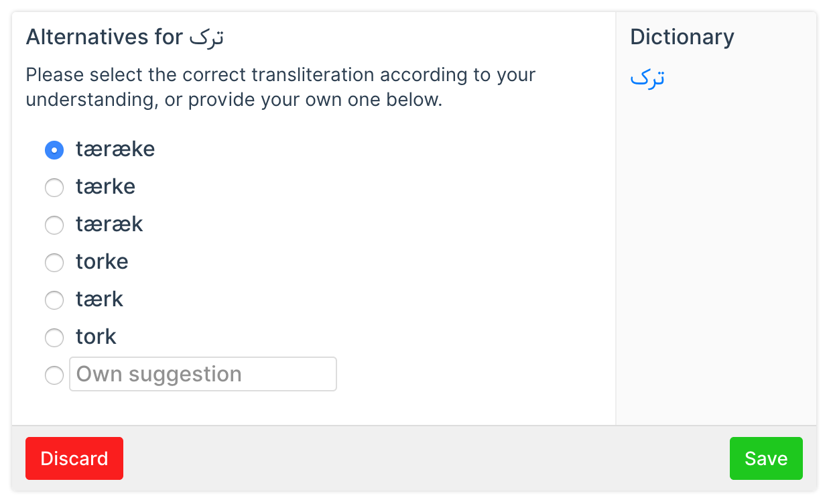Click the tærk label text
This screenshot has width=831, height=504.
99,299
